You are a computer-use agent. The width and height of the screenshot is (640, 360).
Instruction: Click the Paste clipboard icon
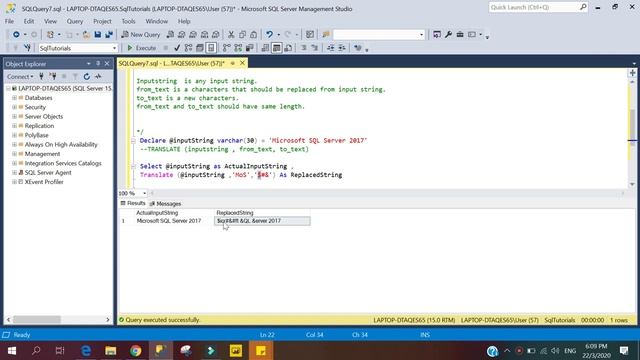[x=253, y=35]
